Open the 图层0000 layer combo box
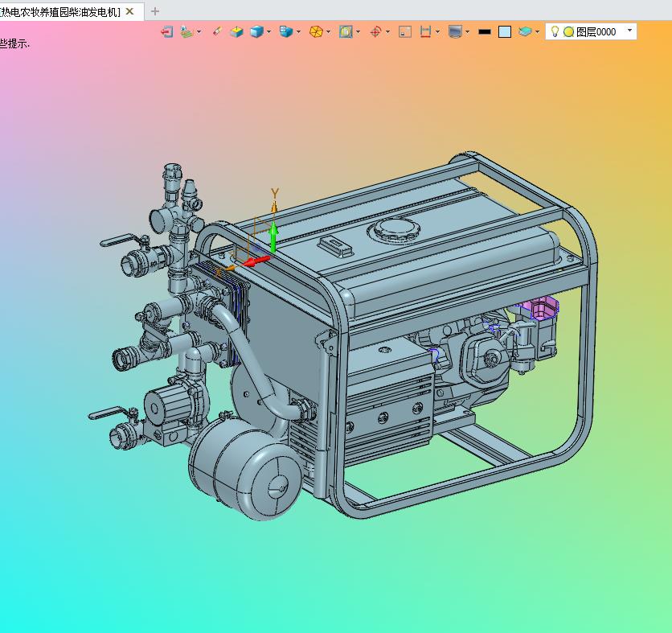The height and width of the screenshot is (633, 672). pos(591,31)
